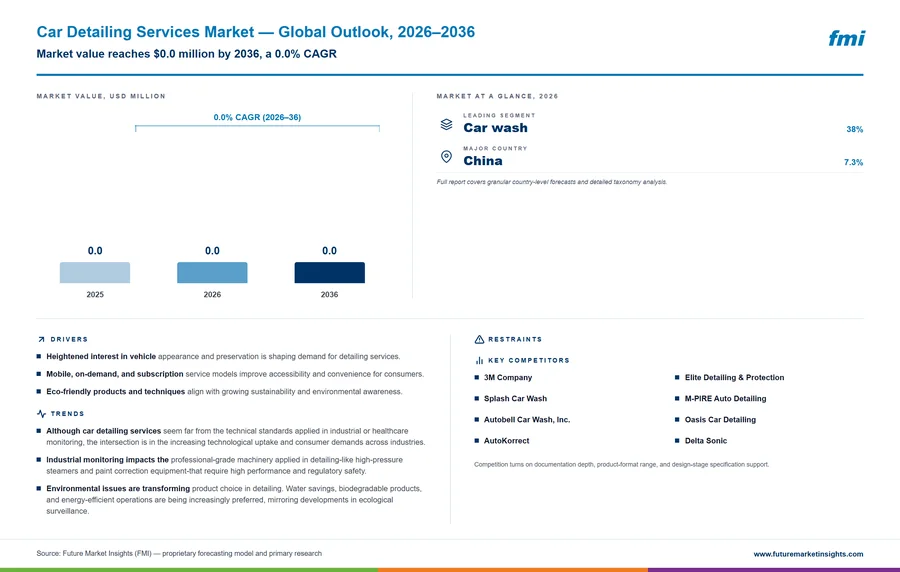Click the 38% segment share value

tap(855, 130)
